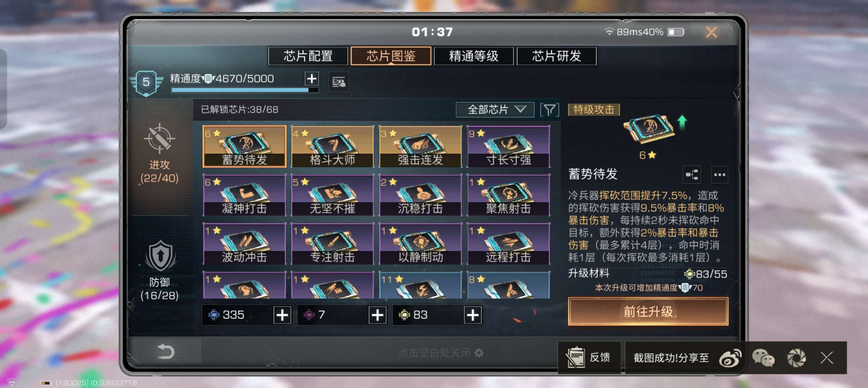Open the chip relation tree icon

[691, 175]
